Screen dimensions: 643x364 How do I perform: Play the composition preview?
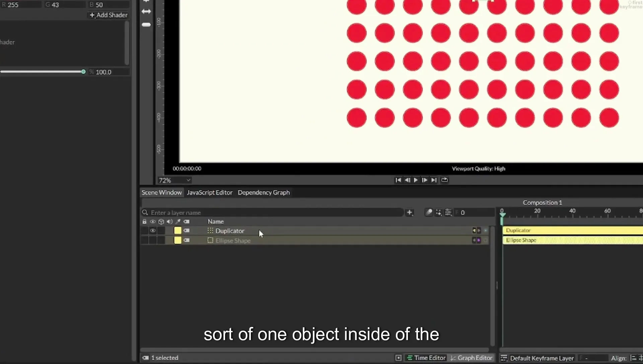[x=416, y=180]
